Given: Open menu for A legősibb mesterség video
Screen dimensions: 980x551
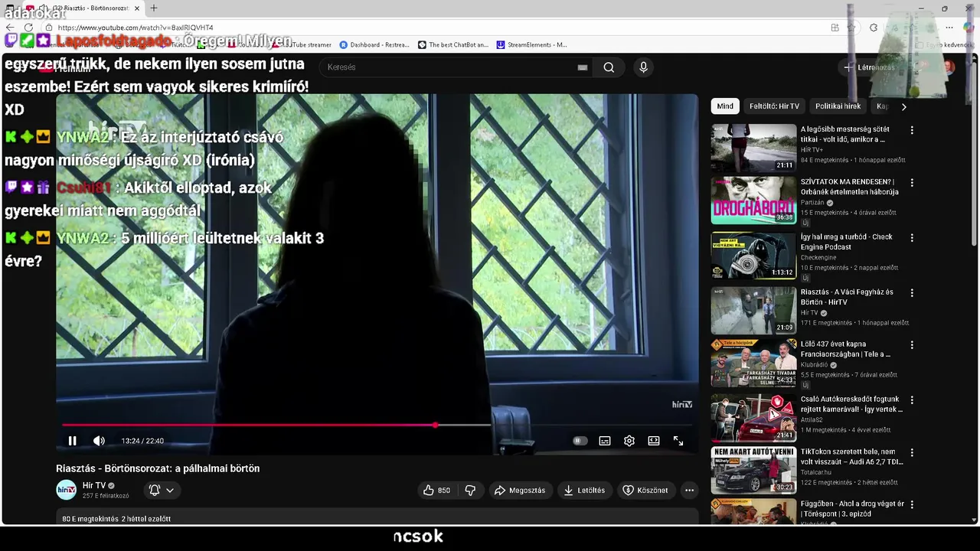Looking at the screenshot, I should pos(911,130).
